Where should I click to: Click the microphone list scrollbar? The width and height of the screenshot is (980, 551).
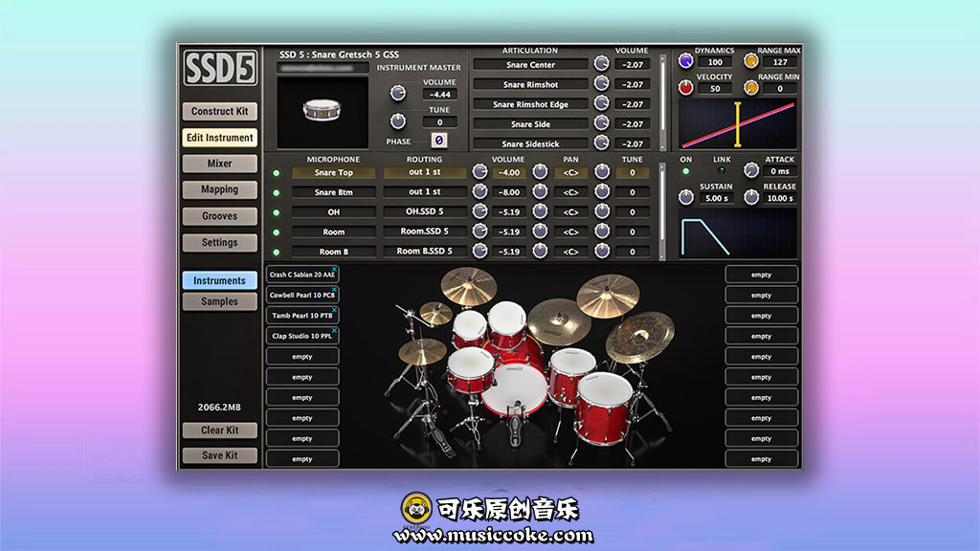click(x=662, y=211)
